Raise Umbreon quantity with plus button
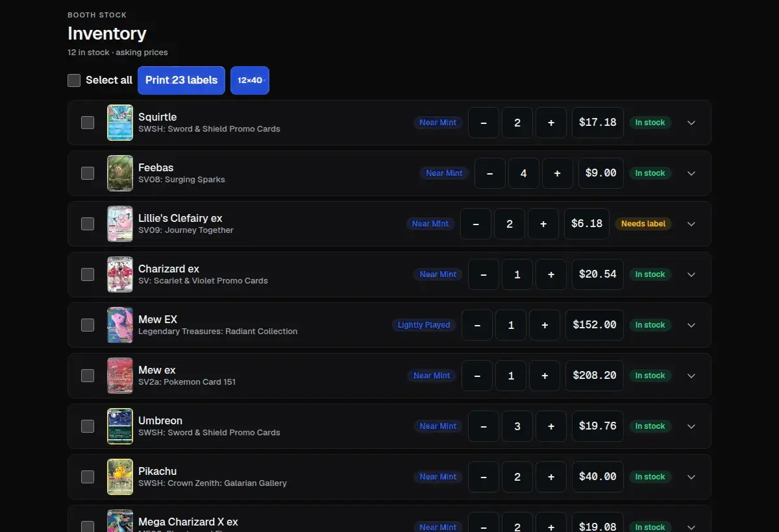Screen dimensions: 779x532 click(x=551, y=426)
